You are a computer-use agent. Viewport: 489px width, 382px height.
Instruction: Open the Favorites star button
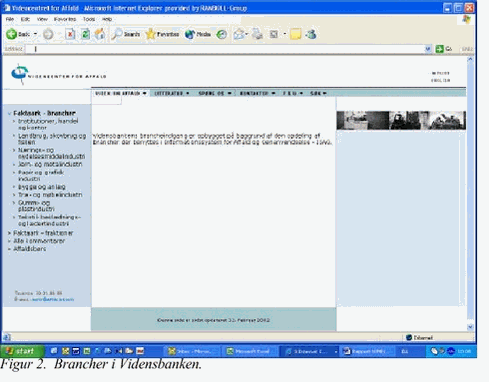pos(162,34)
